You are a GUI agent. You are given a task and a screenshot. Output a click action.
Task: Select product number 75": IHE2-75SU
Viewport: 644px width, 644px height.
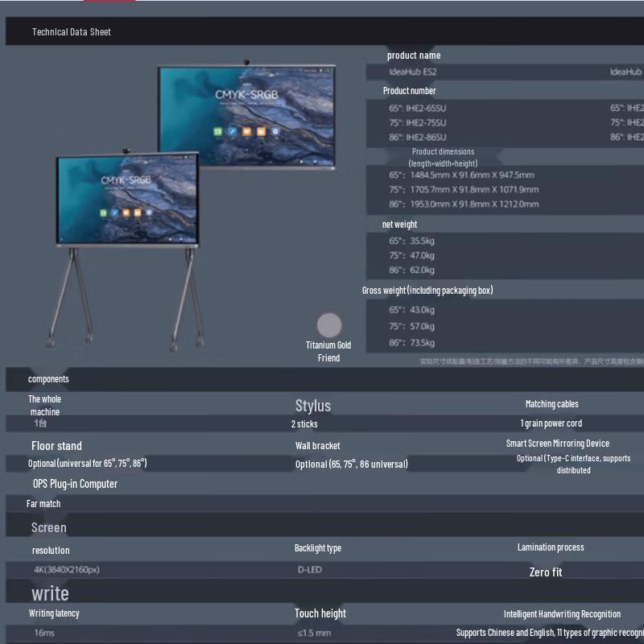(x=417, y=123)
